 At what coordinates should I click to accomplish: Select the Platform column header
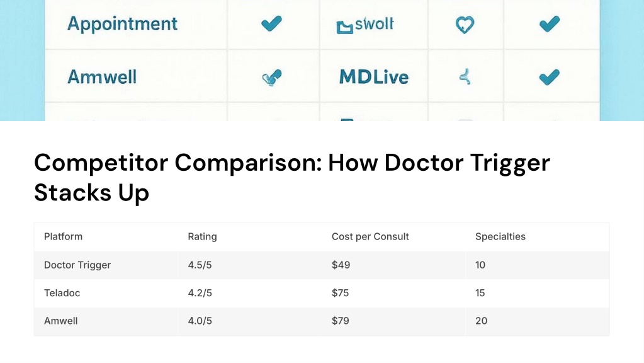point(63,237)
